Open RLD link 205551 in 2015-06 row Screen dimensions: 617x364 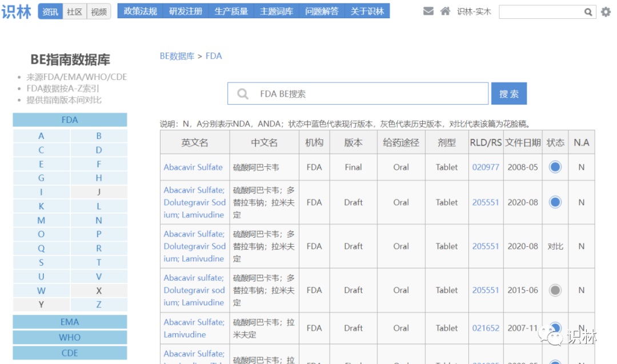(486, 290)
